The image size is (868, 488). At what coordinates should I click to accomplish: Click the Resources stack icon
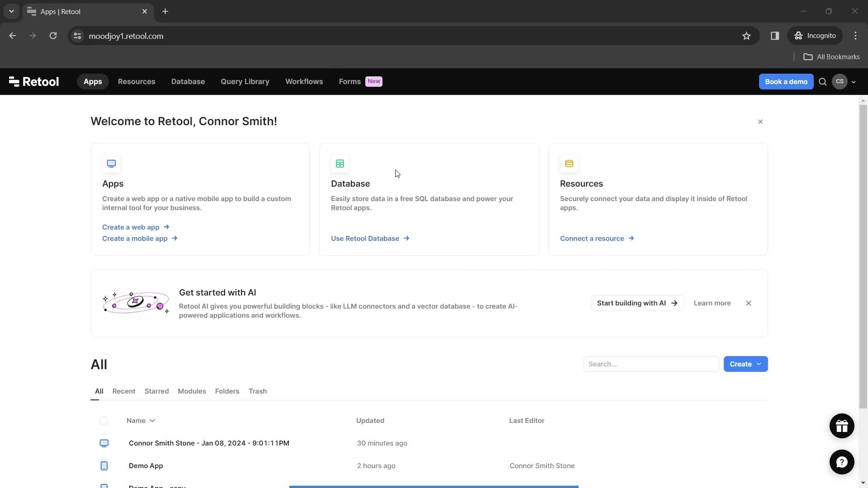568,163
